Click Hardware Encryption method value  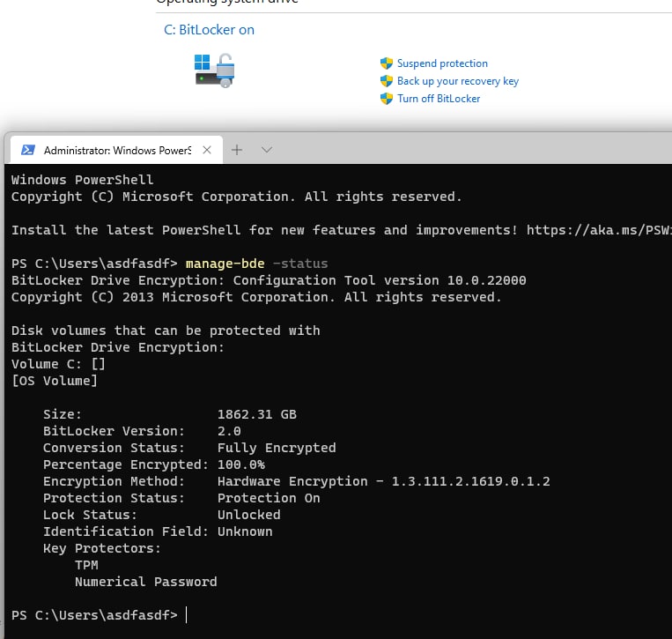[x=383, y=481]
